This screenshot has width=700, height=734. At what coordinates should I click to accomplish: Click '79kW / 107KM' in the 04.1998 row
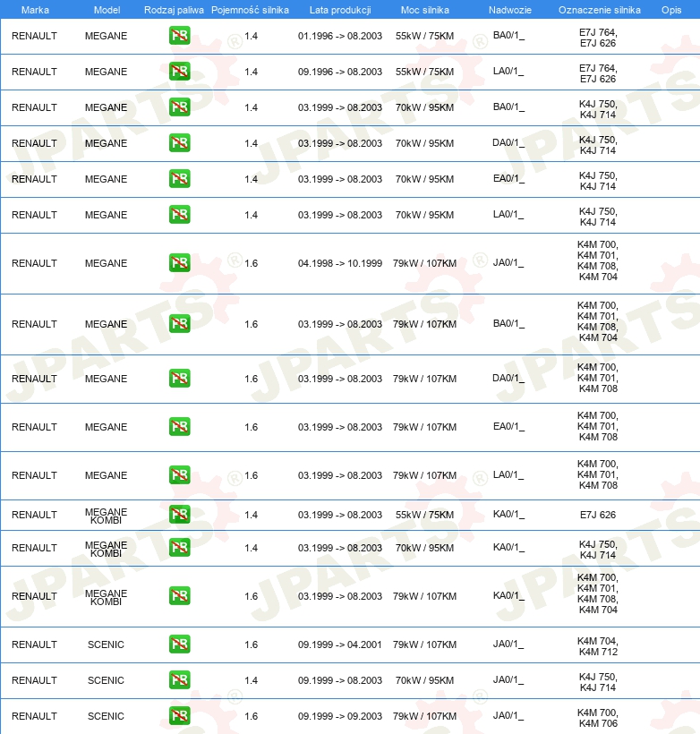coord(424,263)
